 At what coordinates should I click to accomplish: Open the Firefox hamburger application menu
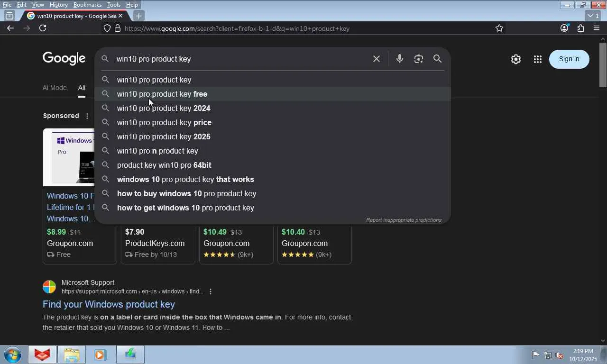597,28
